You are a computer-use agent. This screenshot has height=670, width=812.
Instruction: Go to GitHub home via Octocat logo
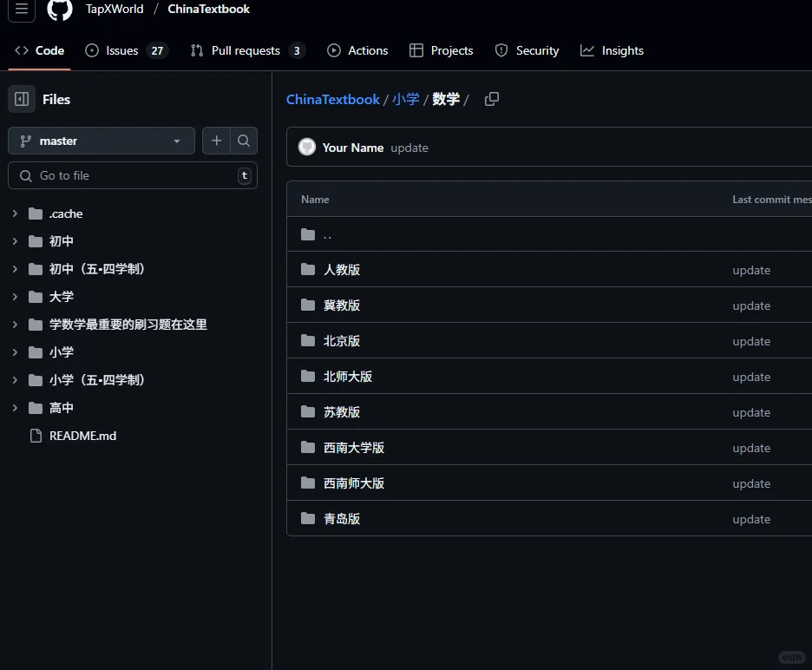point(60,10)
